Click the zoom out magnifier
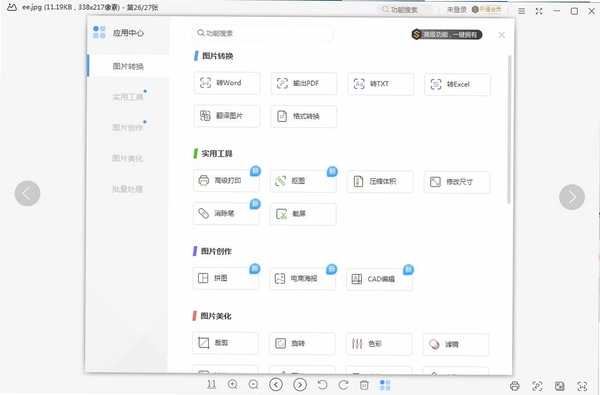Image resolution: width=600 pixels, height=395 pixels. pyautogui.click(x=253, y=384)
